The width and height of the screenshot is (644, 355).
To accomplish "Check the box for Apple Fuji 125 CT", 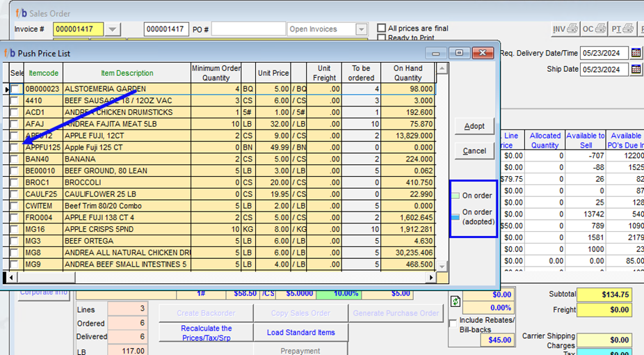I will [x=15, y=147].
